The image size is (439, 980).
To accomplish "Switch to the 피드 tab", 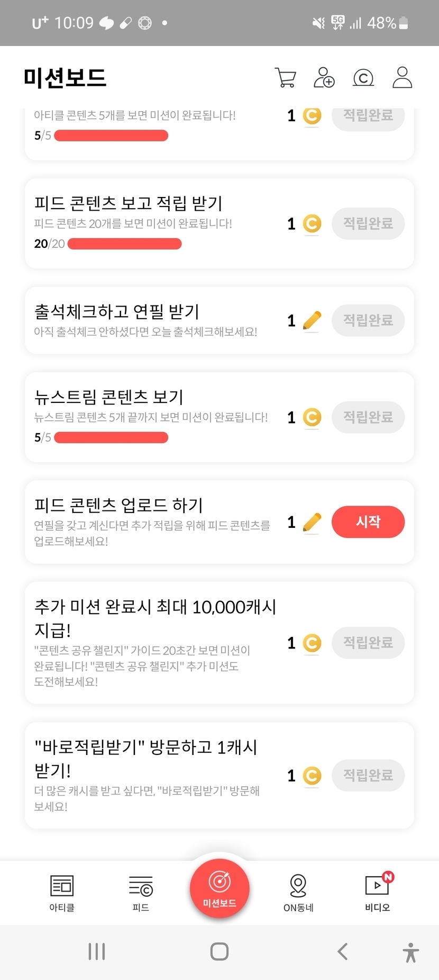I will coord(141,893).
